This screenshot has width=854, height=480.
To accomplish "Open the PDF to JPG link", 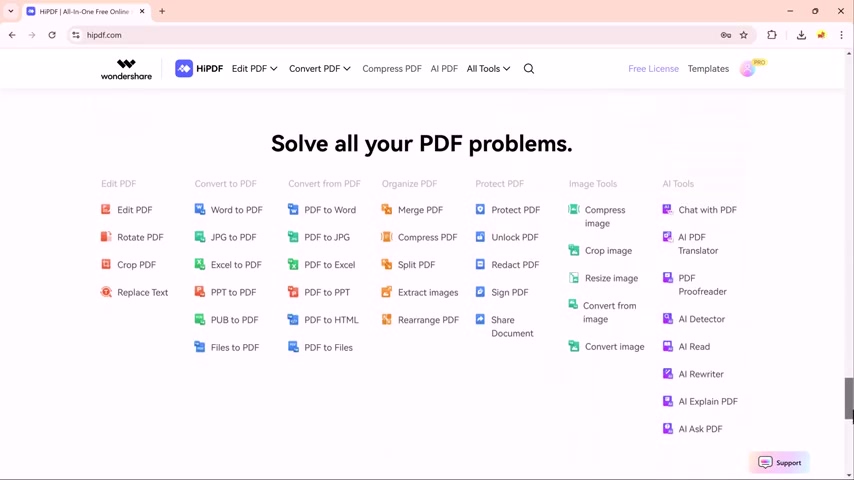I will [x=319, y=237].
